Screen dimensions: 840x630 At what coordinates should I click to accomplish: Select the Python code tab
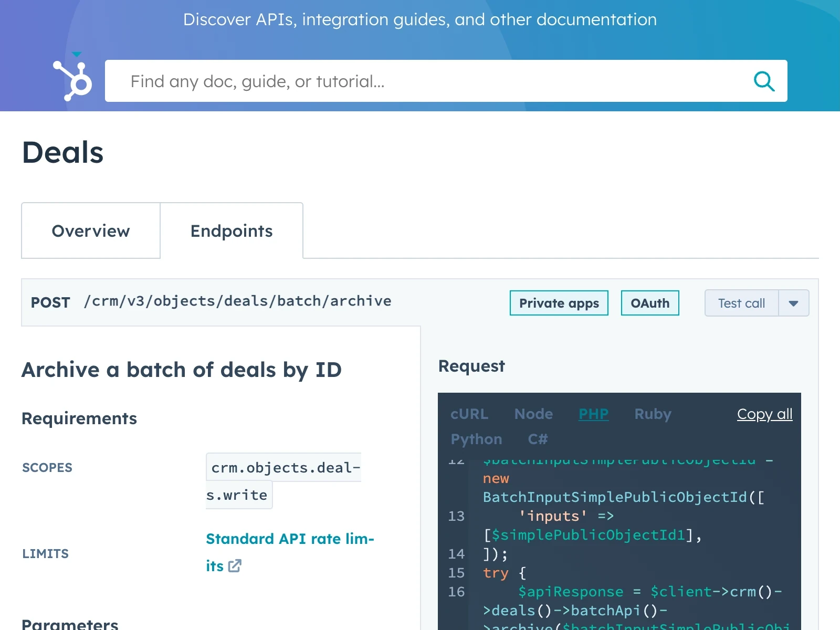point(477,439)
